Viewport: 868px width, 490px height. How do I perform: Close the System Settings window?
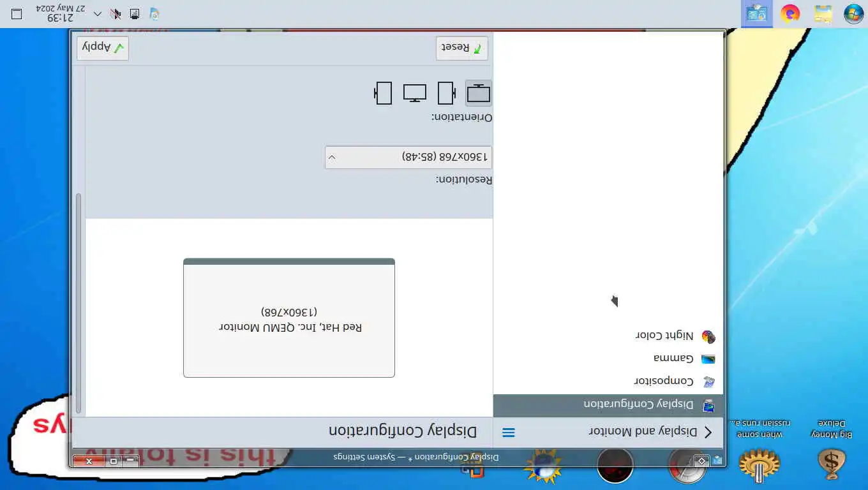click(89, 461)
